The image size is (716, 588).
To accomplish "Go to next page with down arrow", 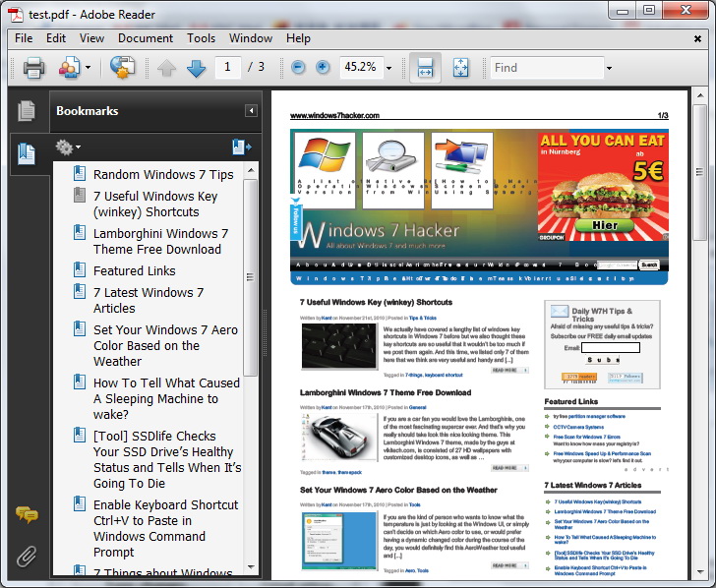I will pyautogui.click(x=197, y=68).
